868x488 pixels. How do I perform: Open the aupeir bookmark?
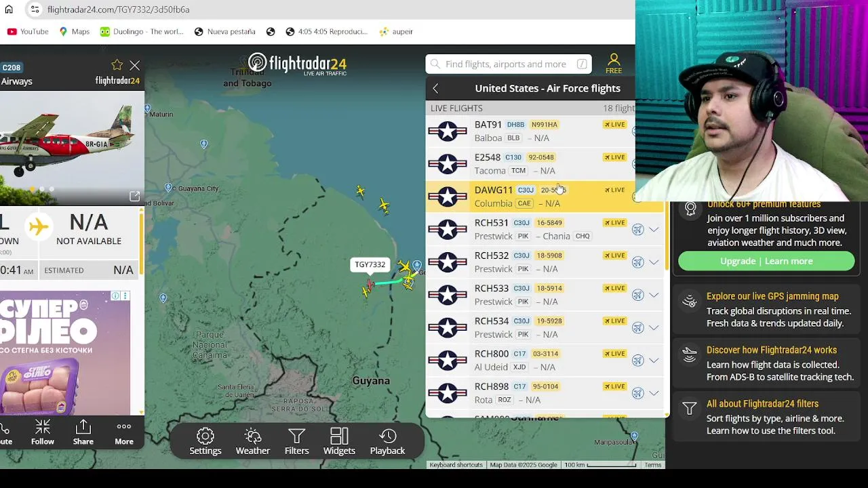[396, 31]
